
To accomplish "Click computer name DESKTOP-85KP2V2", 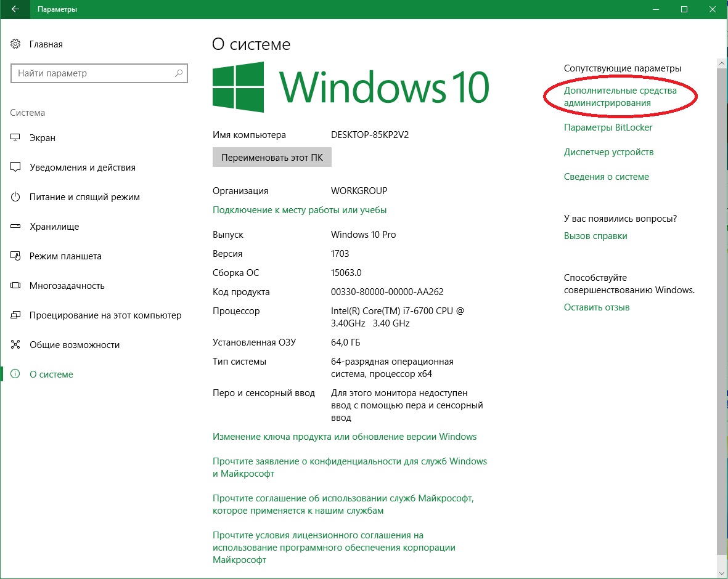I will pyautogui.click(x=370, y=135).
